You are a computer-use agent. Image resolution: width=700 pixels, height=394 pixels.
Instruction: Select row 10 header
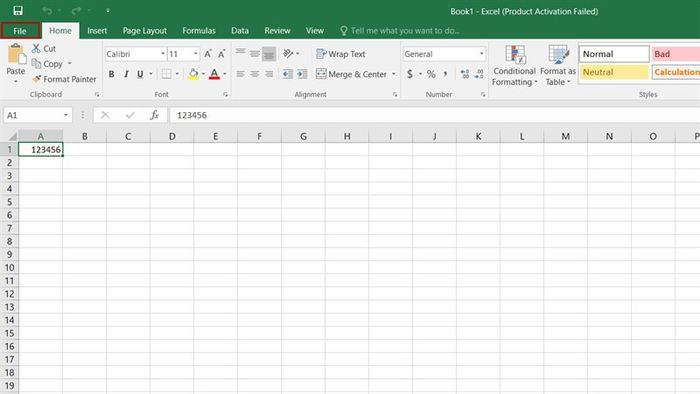9,268
